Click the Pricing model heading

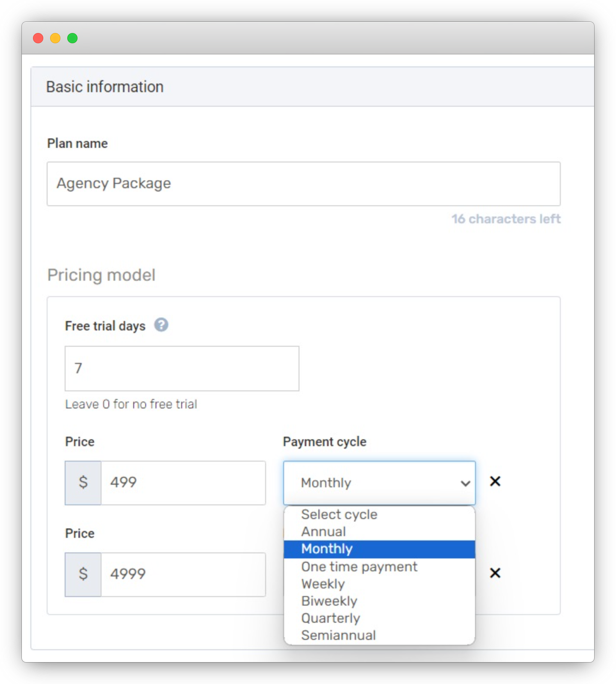click(102, 275)
